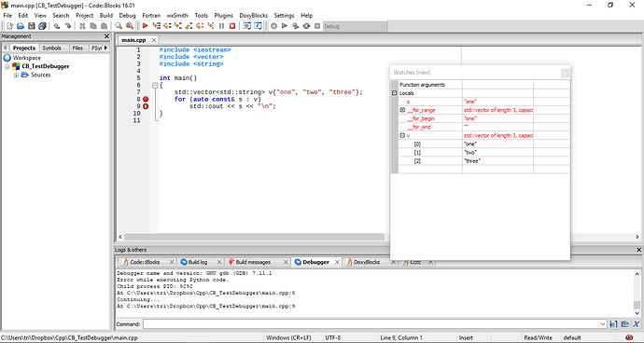Open the Debug menu

127,15
